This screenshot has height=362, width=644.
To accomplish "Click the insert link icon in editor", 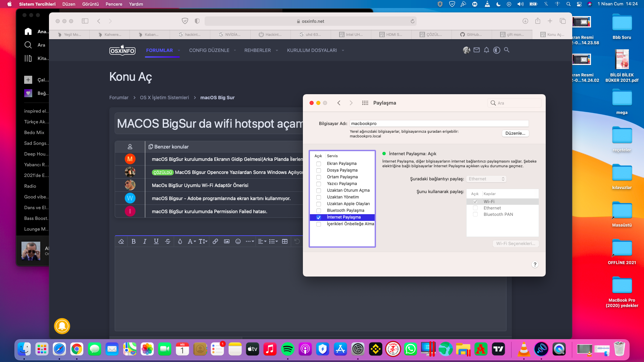I will pyautogui.click(x=215, y=241).
